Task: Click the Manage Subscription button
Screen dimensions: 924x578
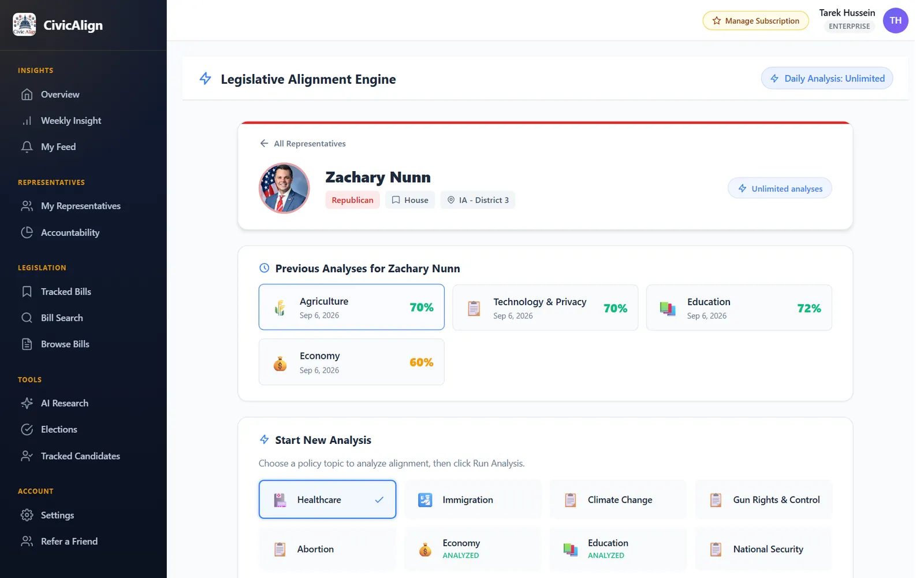Action: (x=755, y=21)
